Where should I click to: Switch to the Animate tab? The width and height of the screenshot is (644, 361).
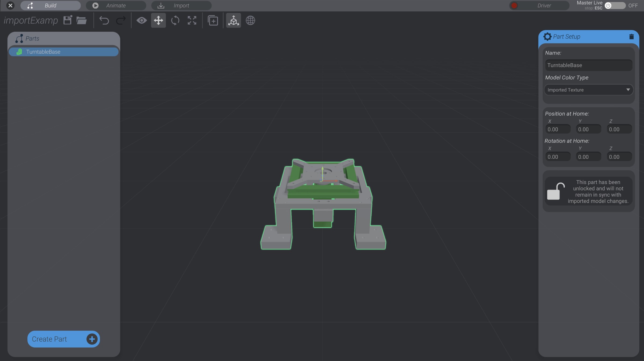click(116, 5)
